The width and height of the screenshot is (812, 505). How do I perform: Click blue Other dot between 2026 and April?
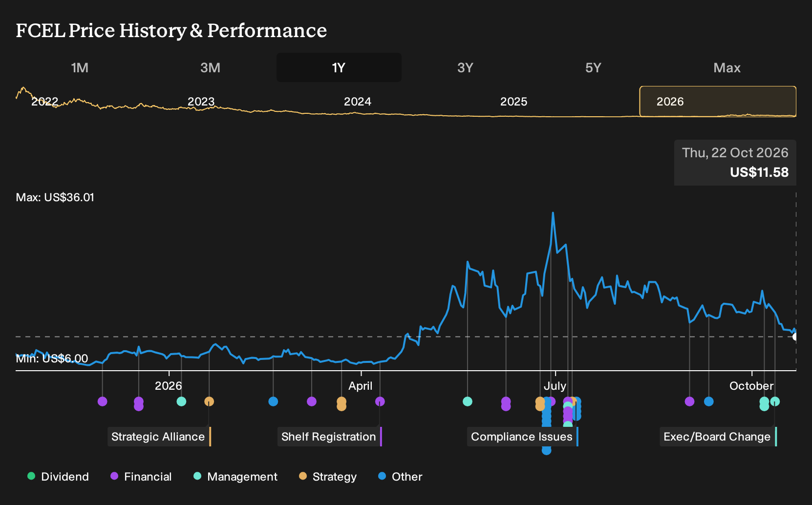pyautogui.click(x=273, y=401)
